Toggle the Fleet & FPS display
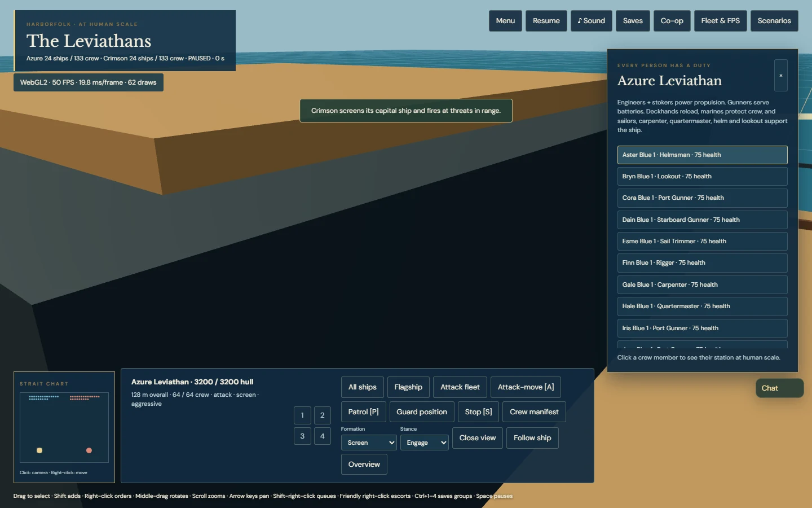Viewport: 812px width, 508px height. pos(721,21)
